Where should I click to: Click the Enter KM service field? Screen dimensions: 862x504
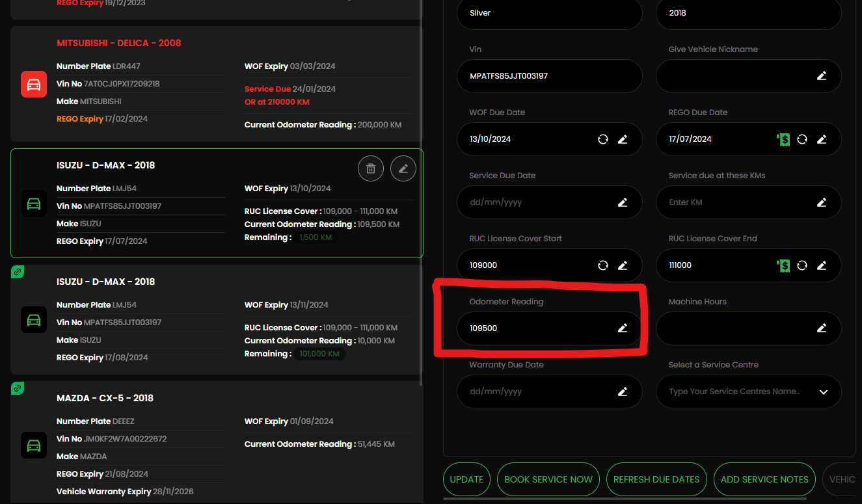(x=749, y=202)
